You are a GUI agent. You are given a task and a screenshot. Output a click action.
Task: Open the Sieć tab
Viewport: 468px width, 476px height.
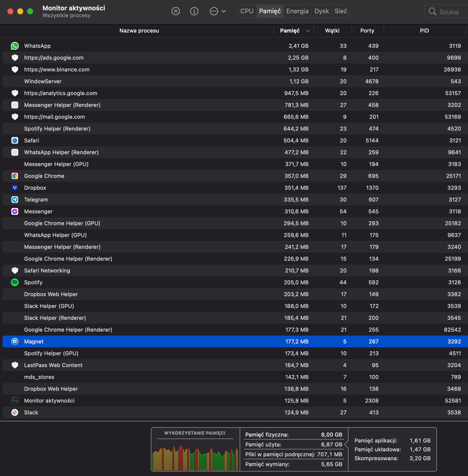pyautogui.click(x=341, y=11)
